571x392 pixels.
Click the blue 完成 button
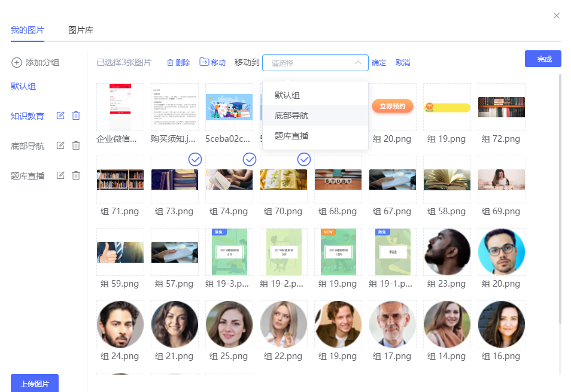pyautogui.click(x=543, y=59)
